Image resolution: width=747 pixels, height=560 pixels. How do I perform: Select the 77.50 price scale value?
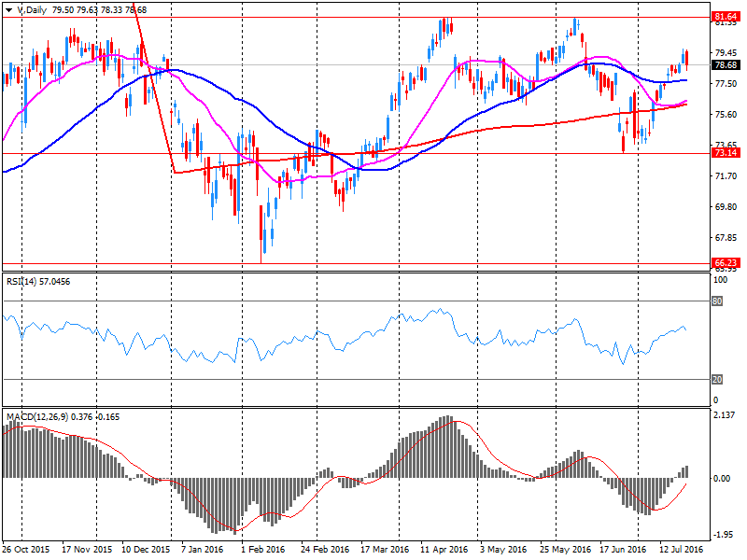tap(726, 83)
